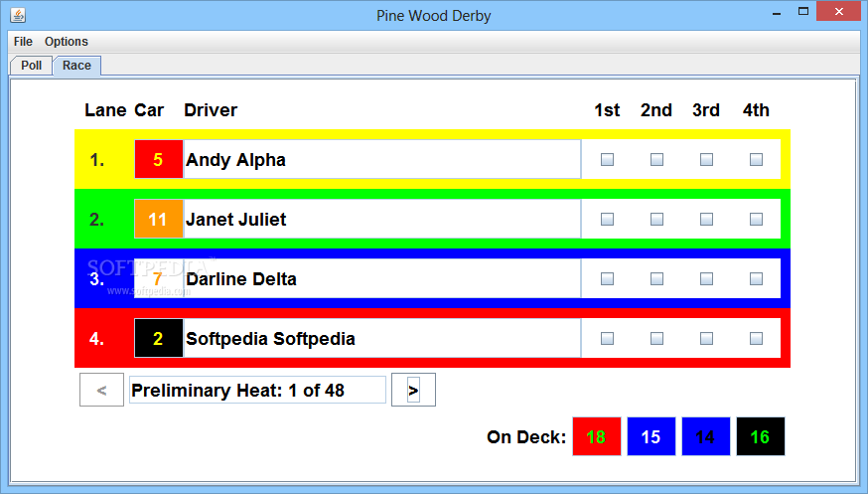Set Softpedia Softpedia to 4th place
The image size is (868, 494).
(756, 338)
